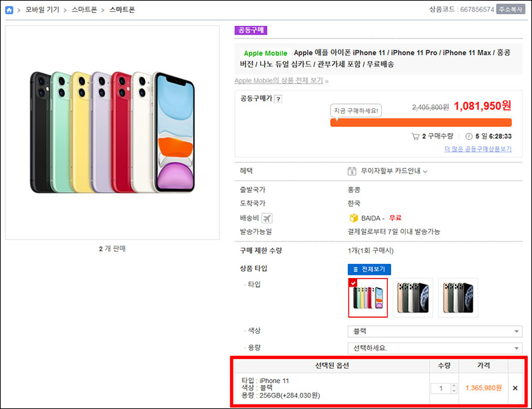Click struck-through 2,405,800원 original price
This screenshot has height=409, width=532.
[x=430, y=107]
